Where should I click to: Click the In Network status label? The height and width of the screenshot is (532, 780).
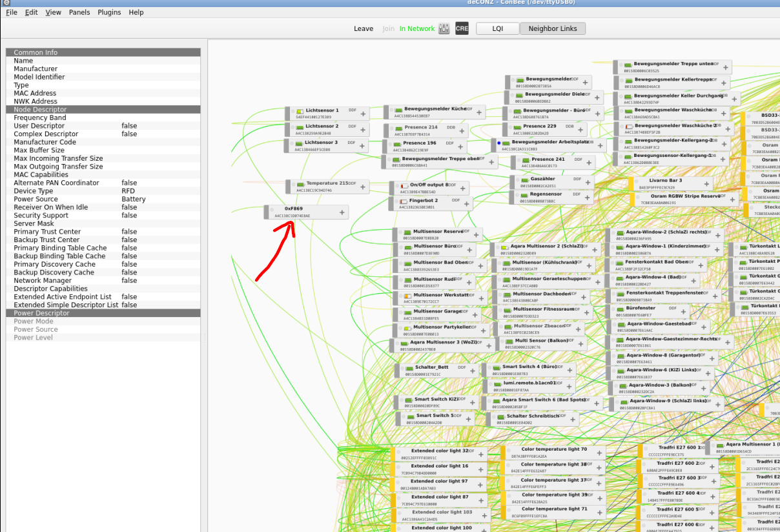pyautogui.click(x=417, y=28)
